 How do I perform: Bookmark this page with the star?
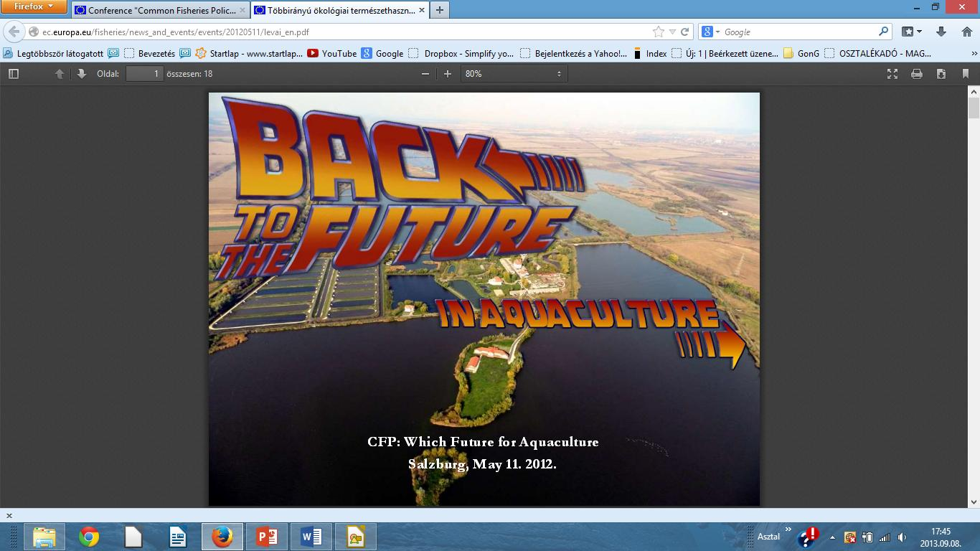(659, 32)
